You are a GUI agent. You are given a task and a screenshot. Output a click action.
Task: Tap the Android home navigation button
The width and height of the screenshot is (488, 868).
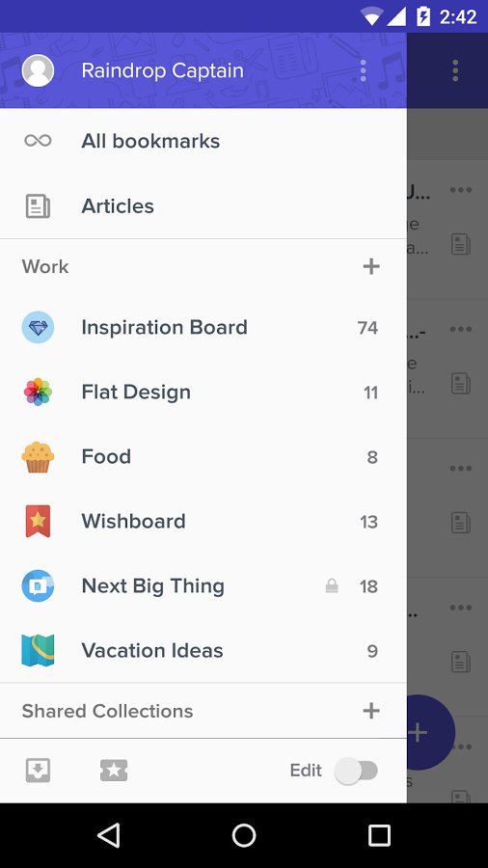244,835
